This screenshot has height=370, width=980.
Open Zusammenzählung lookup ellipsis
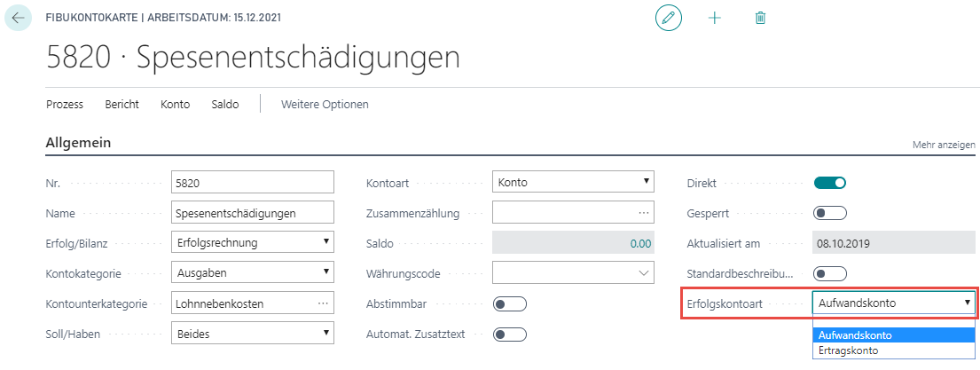[644, 212]
